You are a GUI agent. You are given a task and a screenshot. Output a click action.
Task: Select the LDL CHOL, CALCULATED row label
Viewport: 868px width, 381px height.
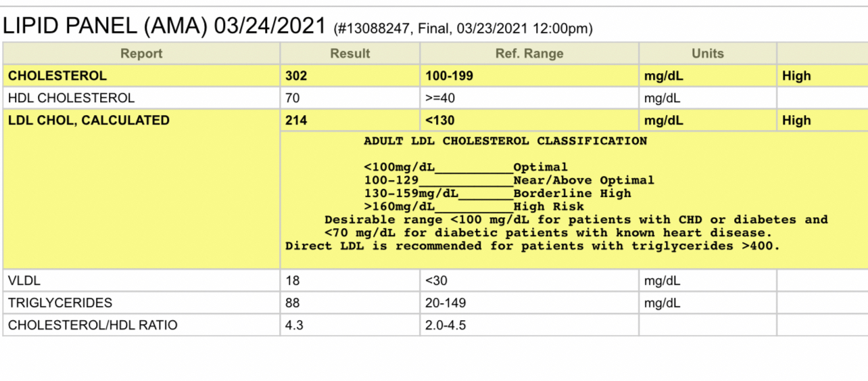point(89,120)
